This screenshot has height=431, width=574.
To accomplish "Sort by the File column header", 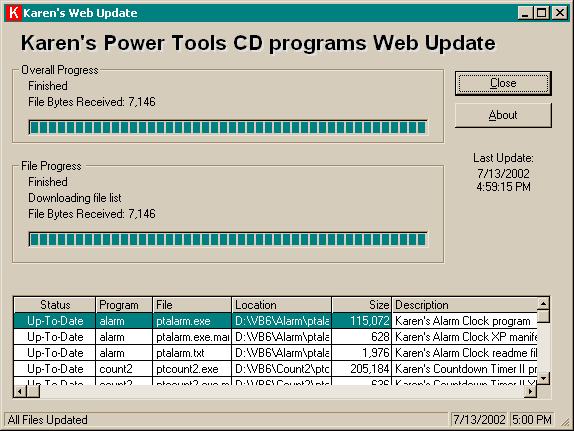I will (x=192, y=305).
